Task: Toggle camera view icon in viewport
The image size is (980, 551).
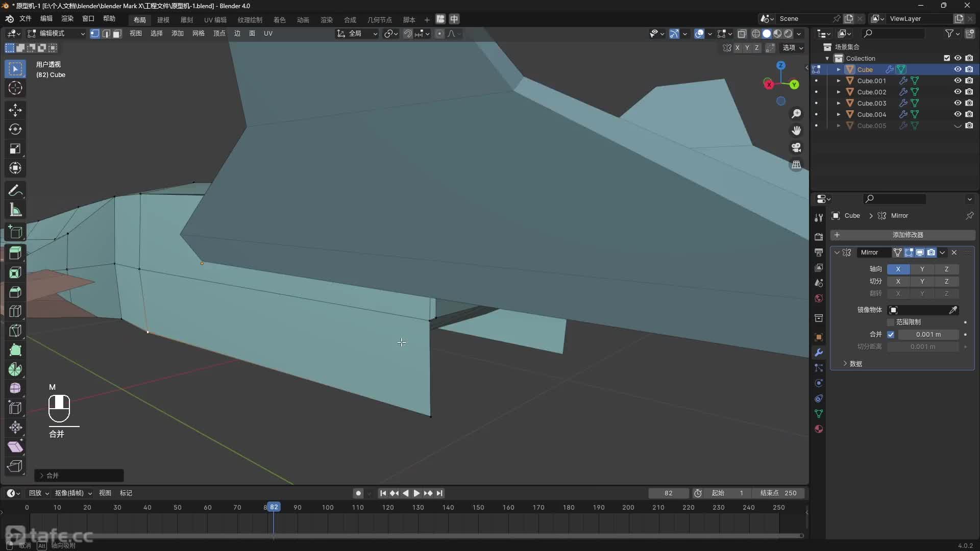Action: click(796, 148)
